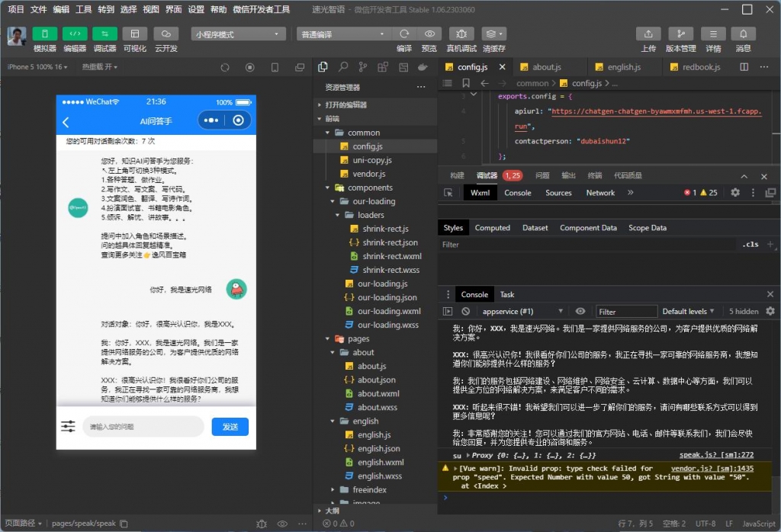Open cloud development (云开发)
781x532 pixels.
coord(166,34)
